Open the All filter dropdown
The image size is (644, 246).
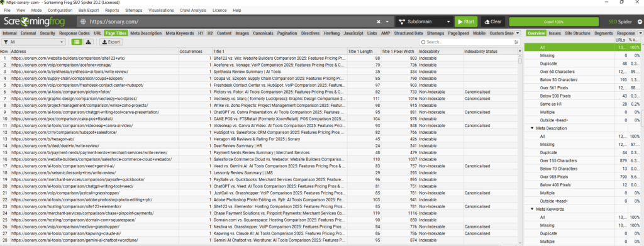tap(34, 42)
